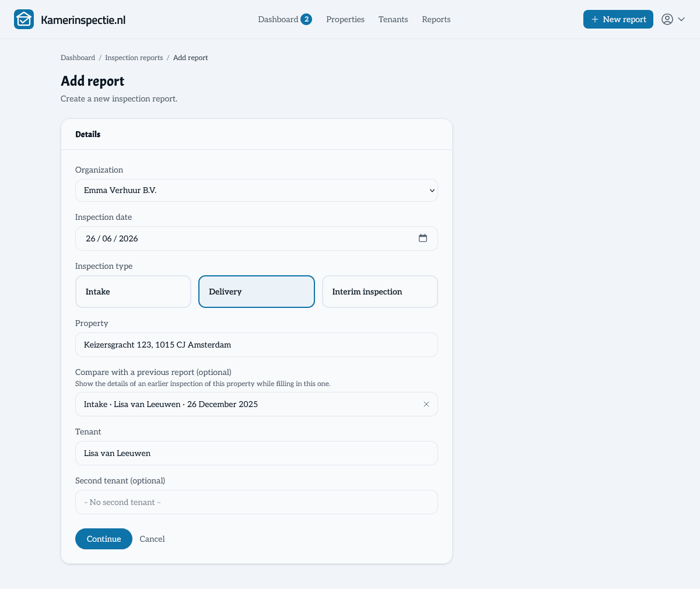Click inside the Inspection date field

(x=257, y=239)
